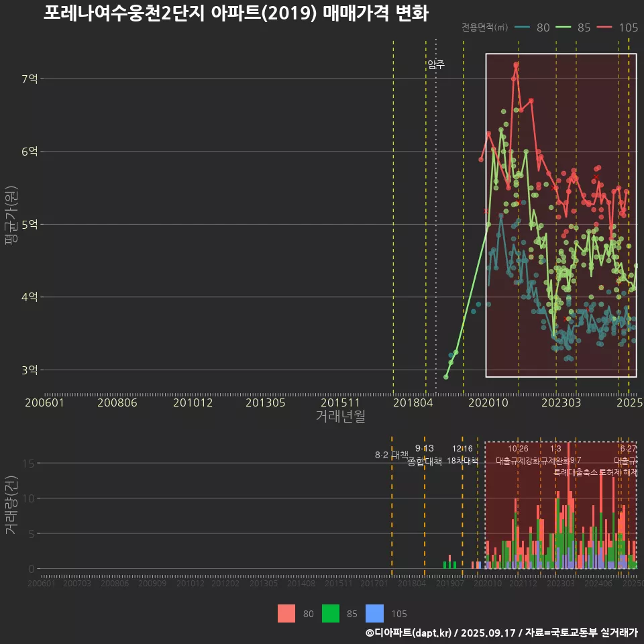
Task: Click the 201907 volume-axis tick label
Action: tap(449, 583)
